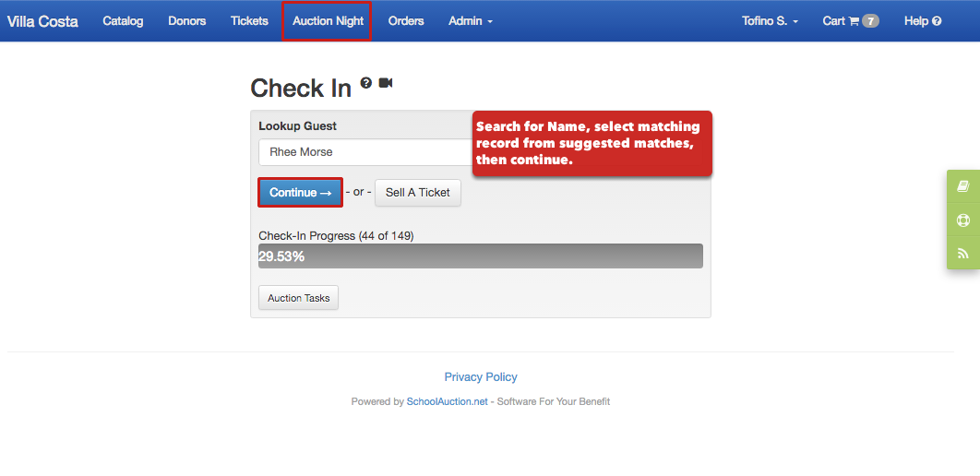Open the Orders page
The height and width of the screenshot is (476, 980).
coord(406,21)
